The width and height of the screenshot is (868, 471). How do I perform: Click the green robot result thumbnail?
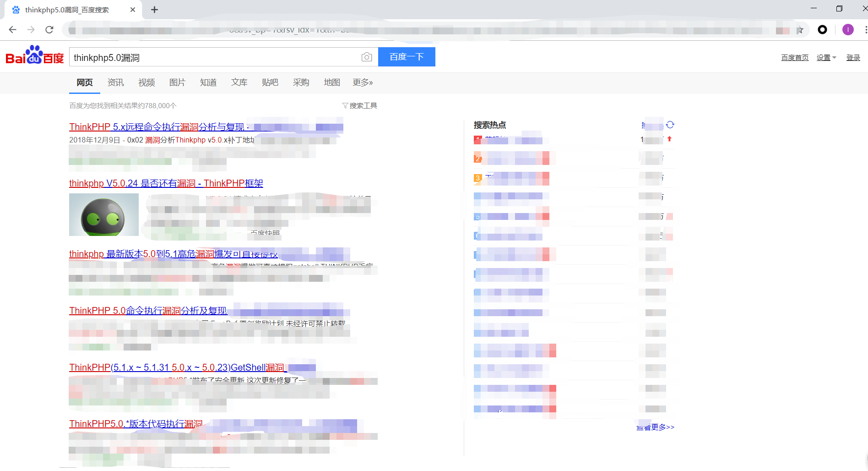[104, 214]
